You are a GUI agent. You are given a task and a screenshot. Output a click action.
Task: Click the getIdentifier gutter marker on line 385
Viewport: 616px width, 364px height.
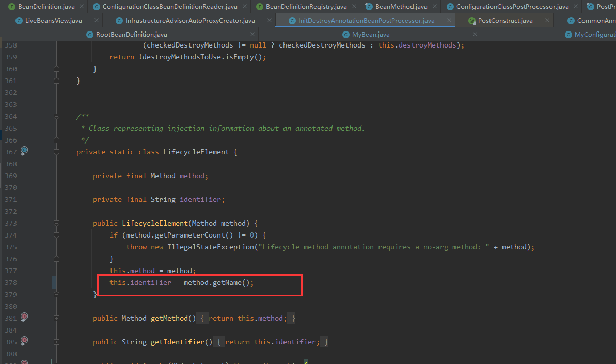point(24,340)
